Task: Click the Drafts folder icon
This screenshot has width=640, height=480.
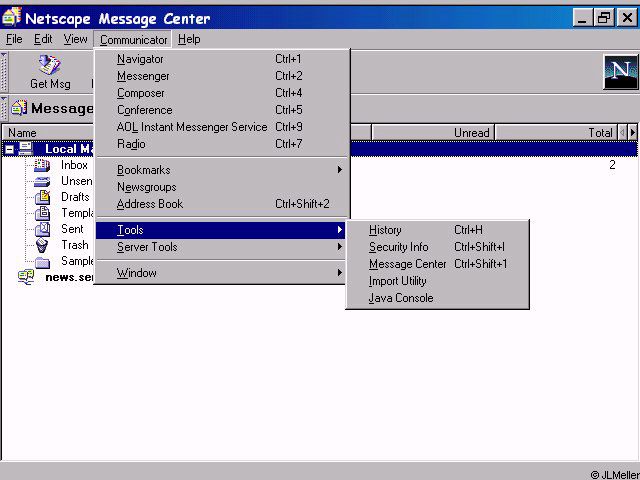Action: coord(42,197)
